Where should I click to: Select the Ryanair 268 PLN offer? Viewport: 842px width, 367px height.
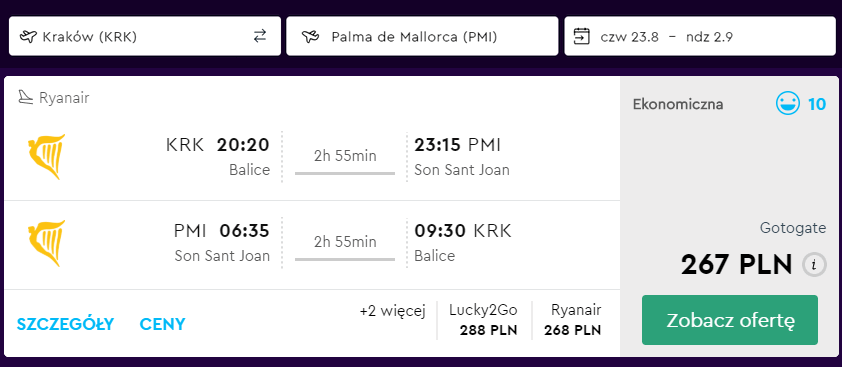pos(572,320)
